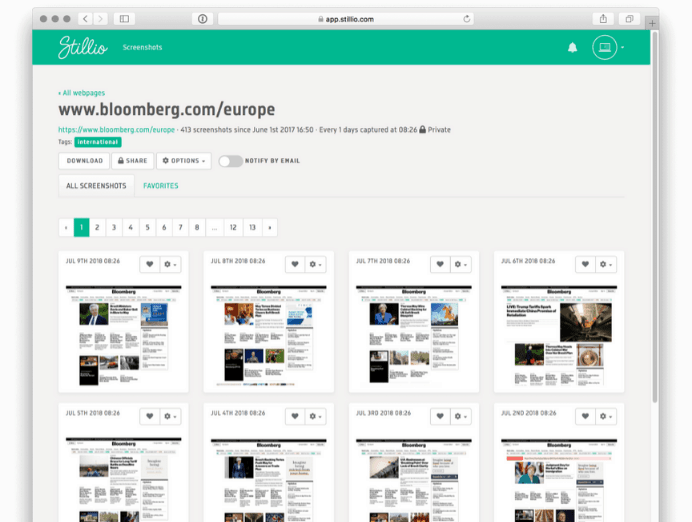The height and width of the screenshot is (522, 692).
Task: Click the Share button
Action: pyautogui.click(x=132, y=161)
